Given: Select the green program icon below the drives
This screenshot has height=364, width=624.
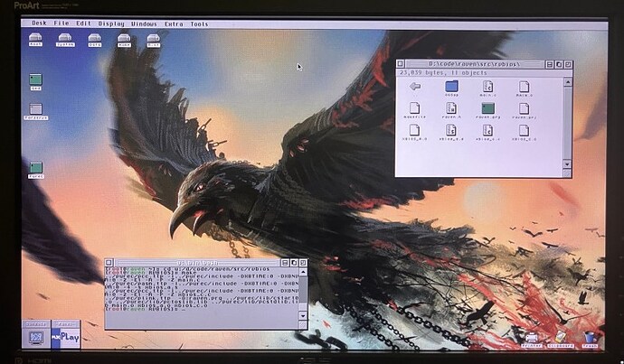Looking at the screenshot, I should tap(36, 81).
